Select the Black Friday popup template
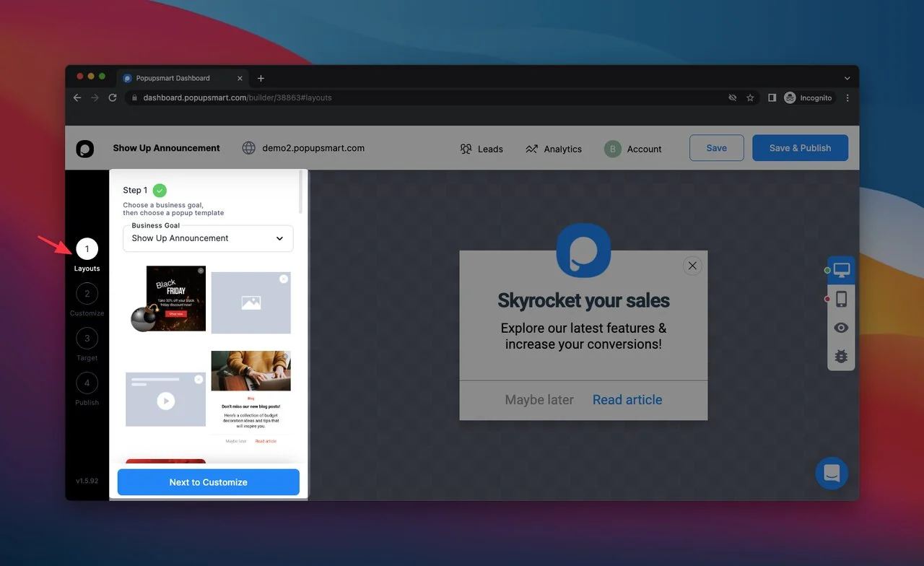 tap(172, 298)
